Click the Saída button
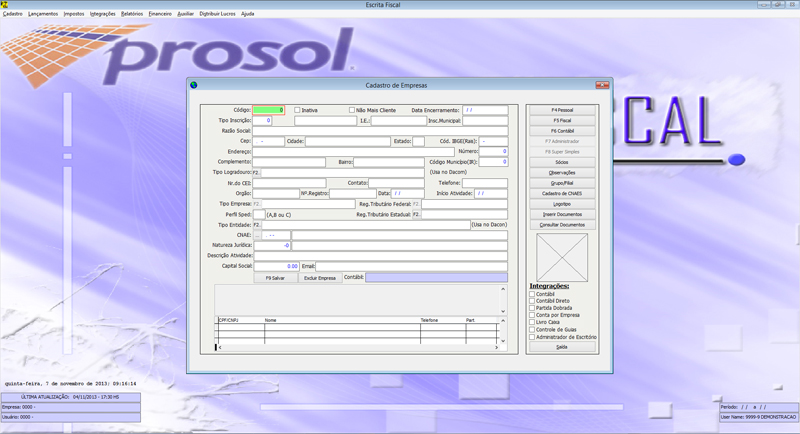Image resolution: width=800 pixels, height=434 pixels. click(x=562, y=347)
